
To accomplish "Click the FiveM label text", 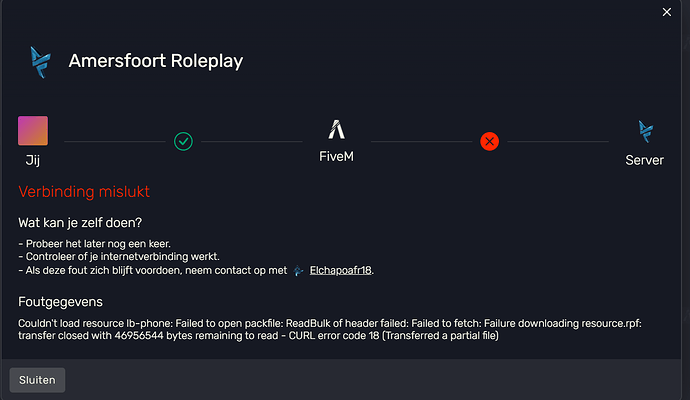I will pyautogui.click(x=337, y=156).
